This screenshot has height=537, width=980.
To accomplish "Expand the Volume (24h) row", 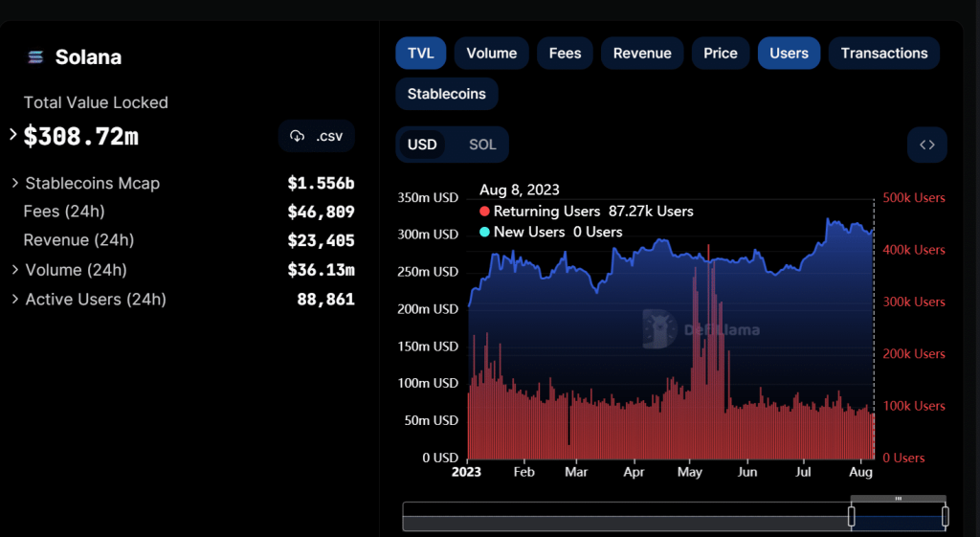I will pos(15,270).
